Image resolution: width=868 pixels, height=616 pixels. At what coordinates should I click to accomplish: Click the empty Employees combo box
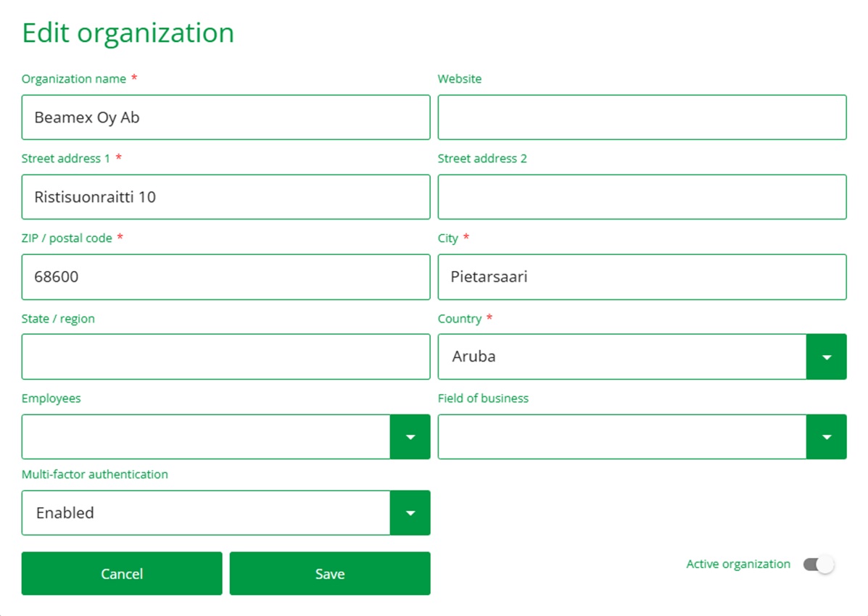coord(206,437)
